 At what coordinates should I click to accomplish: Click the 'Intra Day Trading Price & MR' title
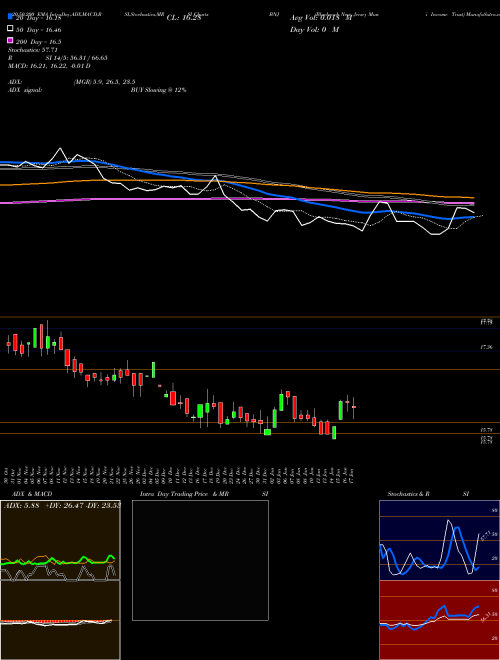[x=184, y=494]
